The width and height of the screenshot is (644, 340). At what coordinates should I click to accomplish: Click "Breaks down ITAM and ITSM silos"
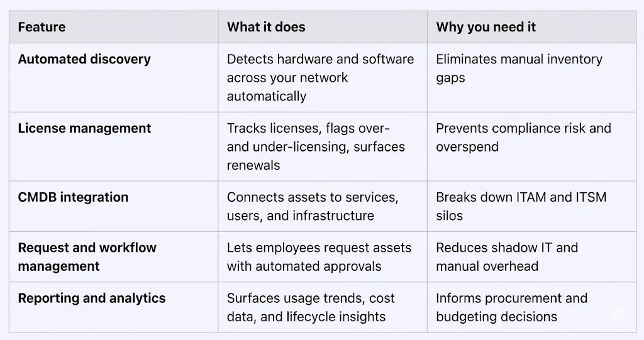click(x=521, y=206)
